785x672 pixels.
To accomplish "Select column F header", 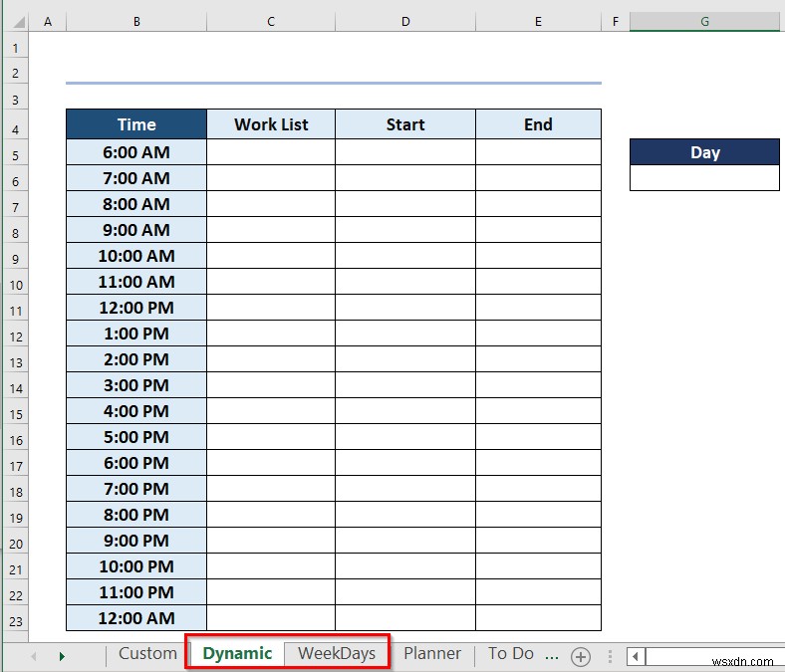I will pyautogui.click(x=616, y=22).
